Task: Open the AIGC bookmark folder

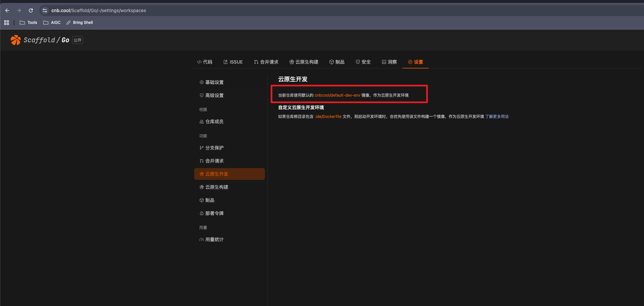Action: tap(52, 23)
